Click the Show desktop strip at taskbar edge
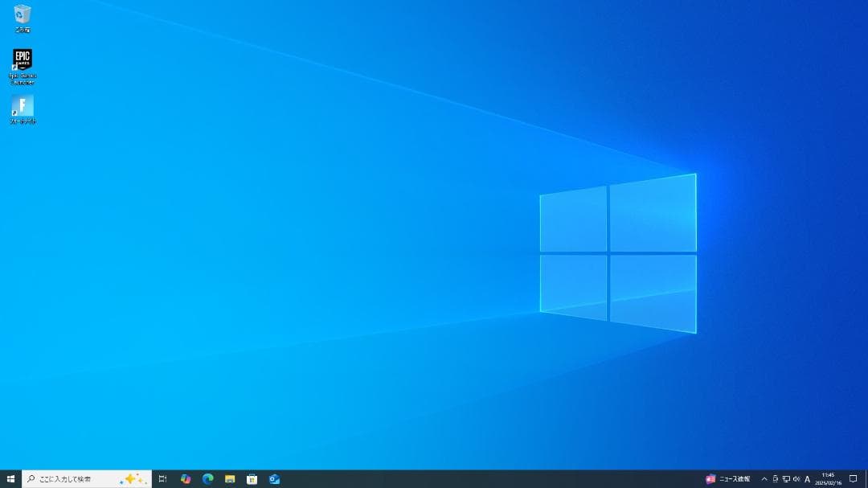 pos(866,479)
